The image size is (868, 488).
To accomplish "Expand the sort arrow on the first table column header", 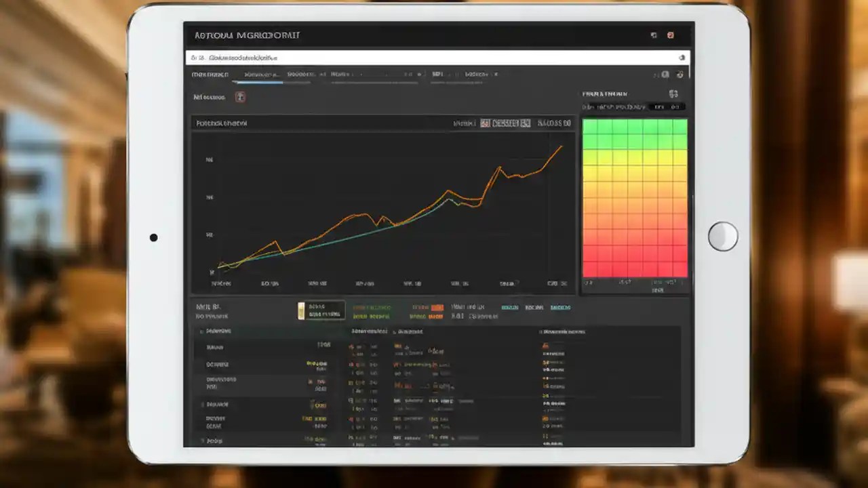I will (201, 331).
